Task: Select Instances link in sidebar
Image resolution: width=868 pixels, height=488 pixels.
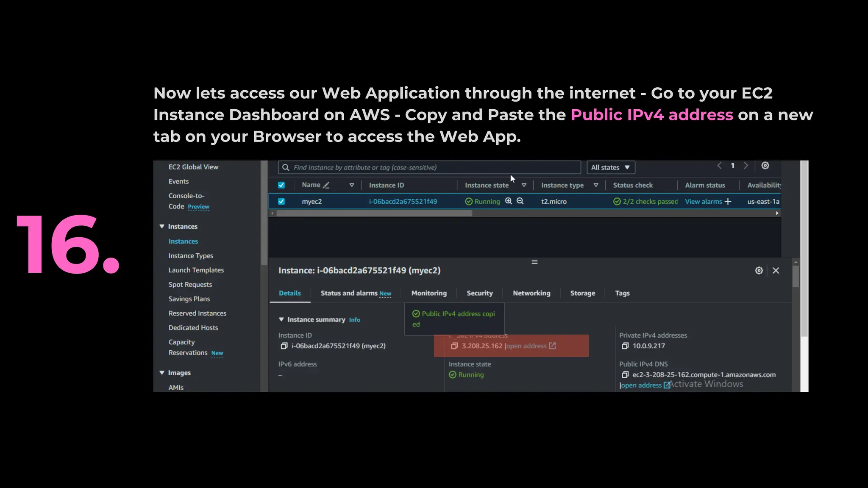Action: pyautogui.click(x=183, y=241)
